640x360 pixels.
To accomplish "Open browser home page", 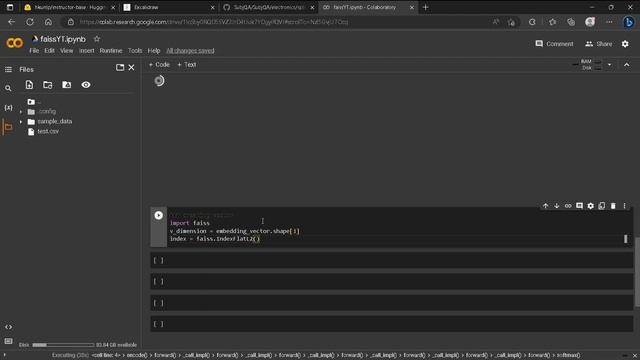I will [x=48, y=22].
